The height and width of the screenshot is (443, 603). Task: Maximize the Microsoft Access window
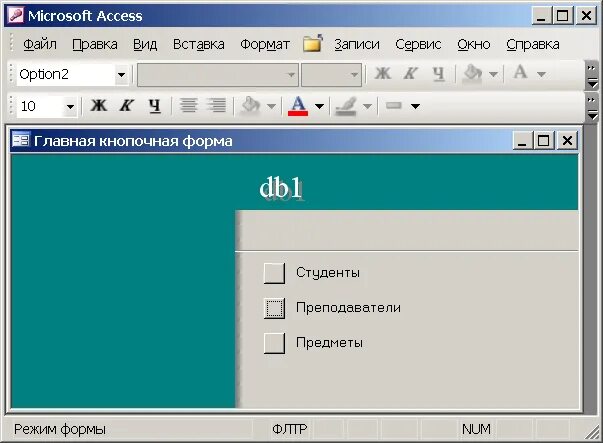click(x=563, y=16)
